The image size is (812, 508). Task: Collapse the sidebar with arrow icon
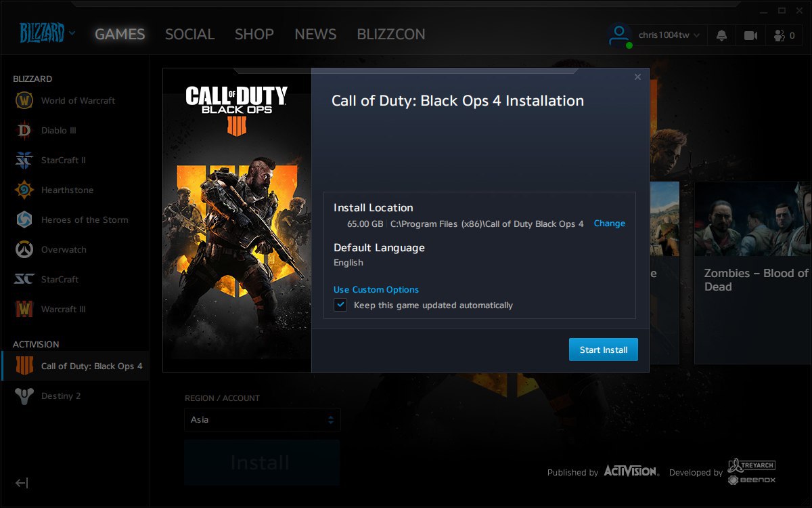pos(22,483)
